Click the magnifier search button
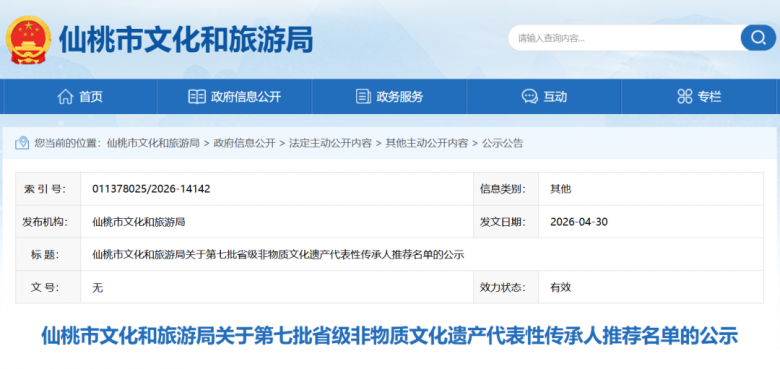 click(x=758, y=38)
